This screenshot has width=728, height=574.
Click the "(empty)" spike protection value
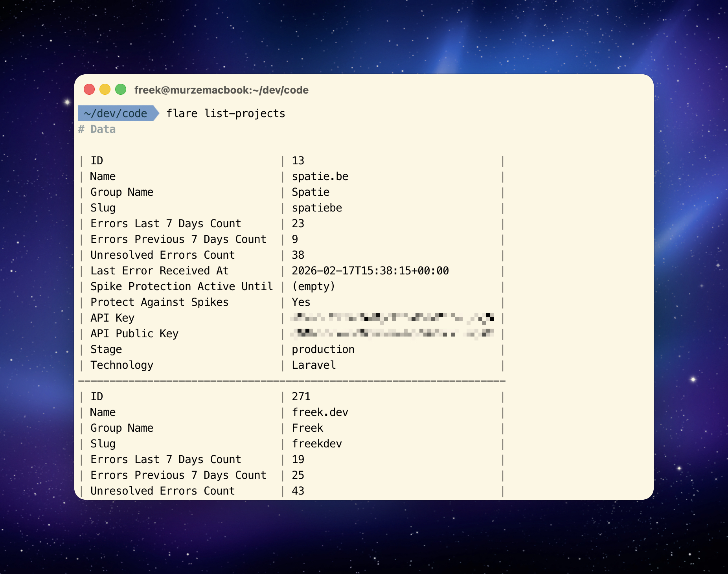(313, 287)
